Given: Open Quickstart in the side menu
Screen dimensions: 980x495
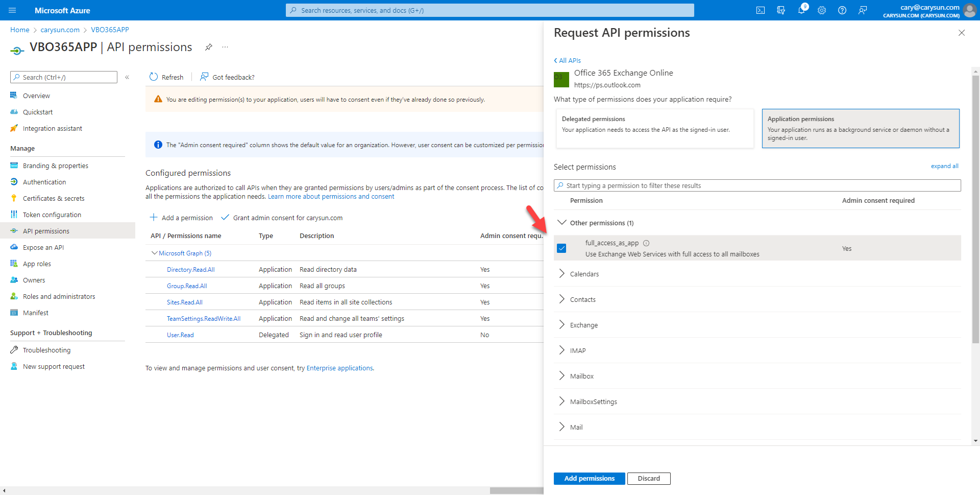Looking at the screenshot, I should 38,112.
